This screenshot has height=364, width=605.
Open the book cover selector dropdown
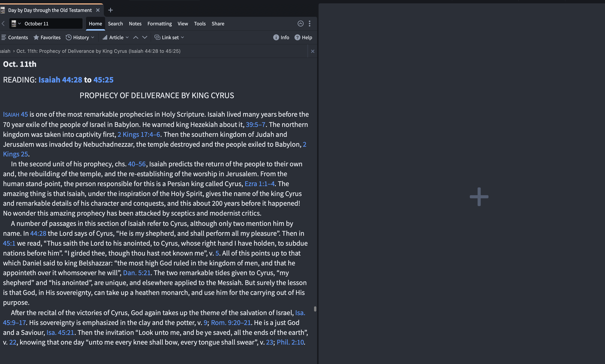pyautogui.click(x=16, y=24)
